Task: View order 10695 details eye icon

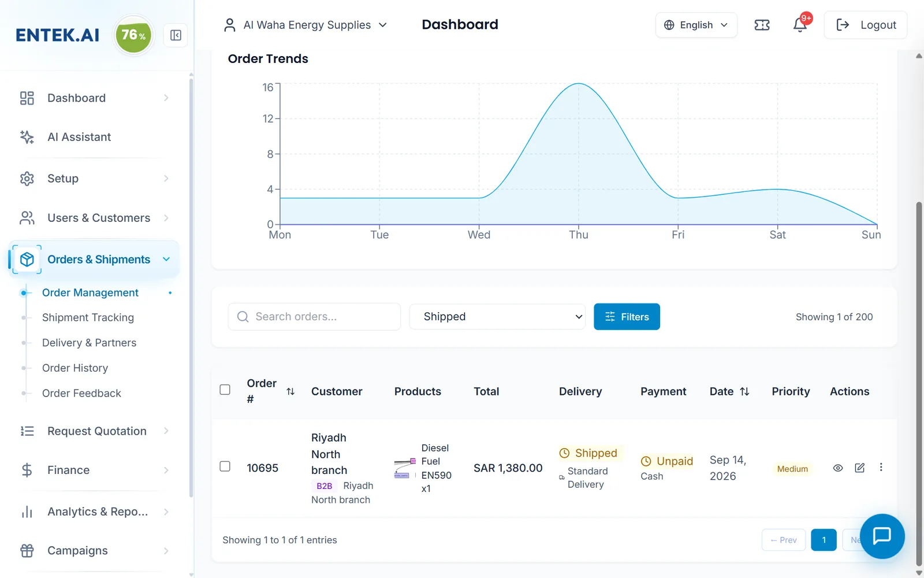Action: coord(838,468)
